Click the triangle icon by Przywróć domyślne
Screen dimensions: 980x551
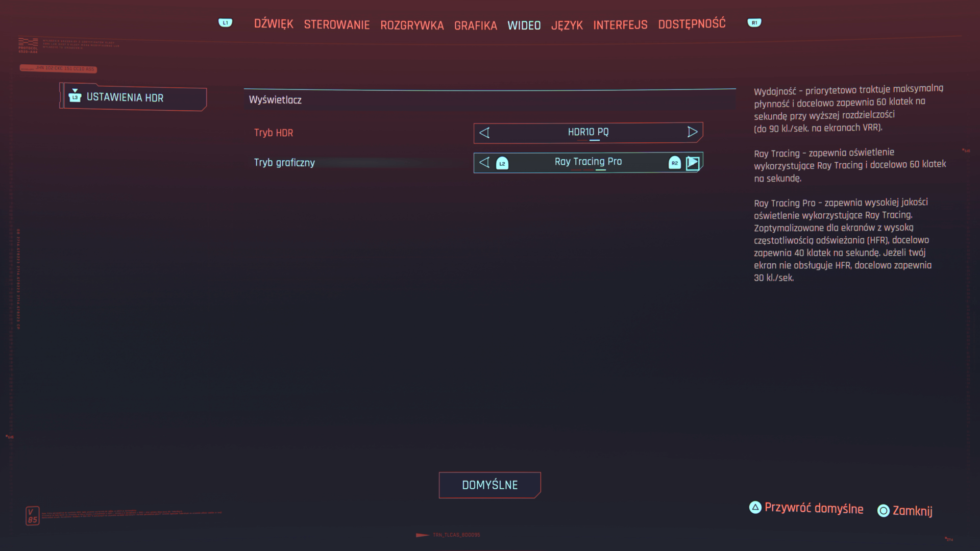click(x=755, y=508)
